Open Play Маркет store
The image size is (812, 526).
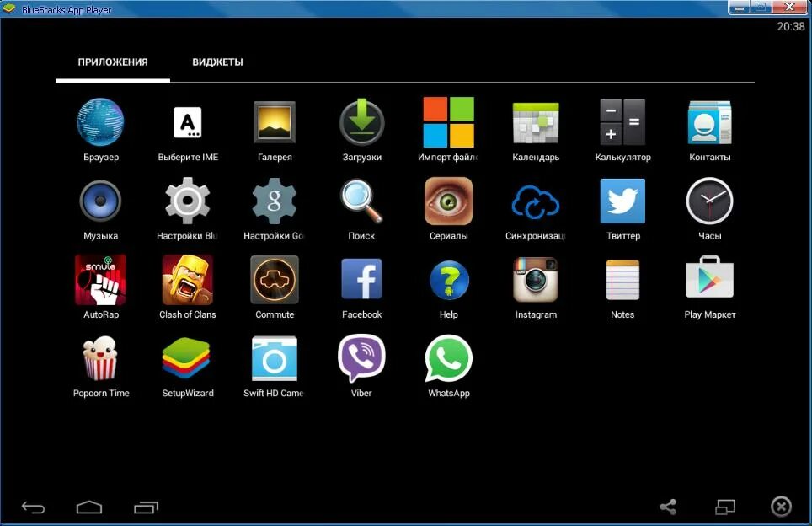point(709,278)
